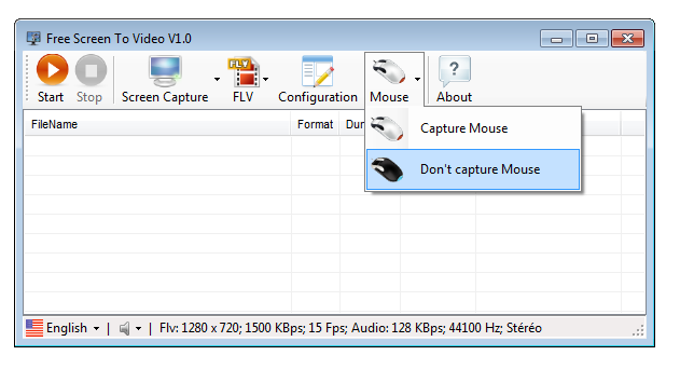680x369 pixels.
Task: Select Don't capture Mouse menu entry
Action: click(473, 170)
